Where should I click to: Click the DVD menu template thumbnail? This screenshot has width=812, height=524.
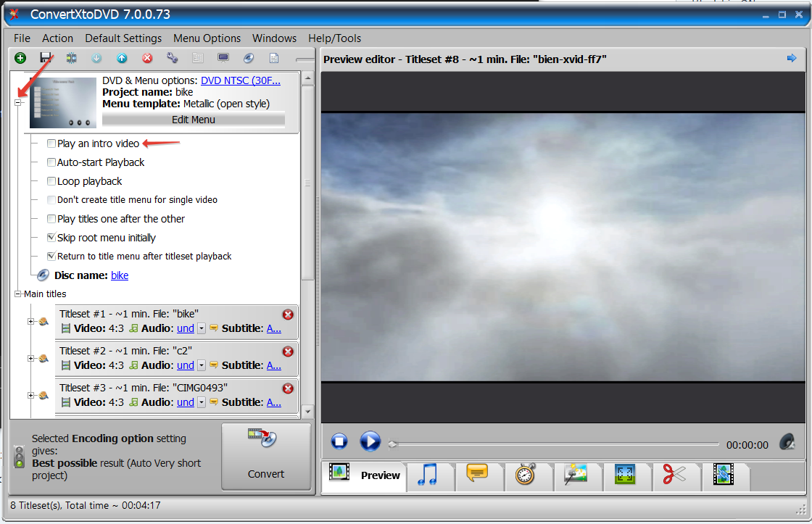[x=63, y=102]
